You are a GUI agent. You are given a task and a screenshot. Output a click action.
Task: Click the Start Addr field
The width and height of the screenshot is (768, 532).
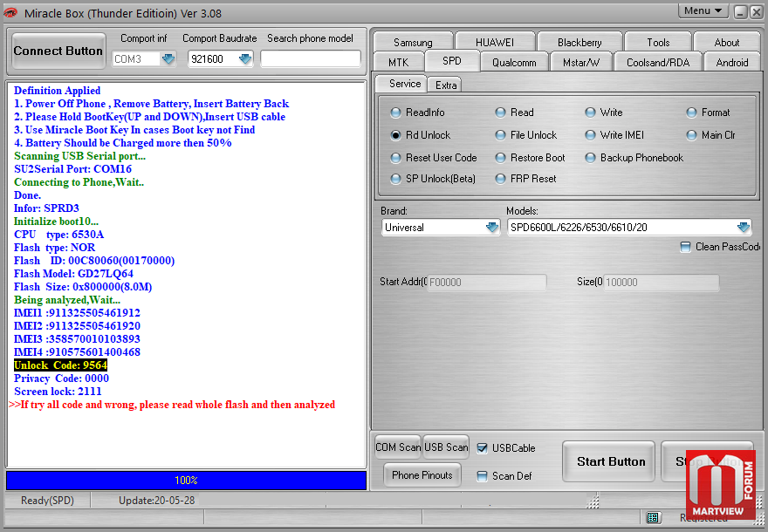point(486,283)
